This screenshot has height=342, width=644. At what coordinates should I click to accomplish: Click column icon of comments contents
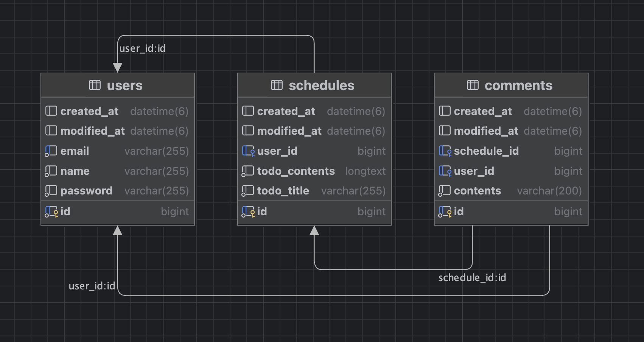[x=444, y=191]
